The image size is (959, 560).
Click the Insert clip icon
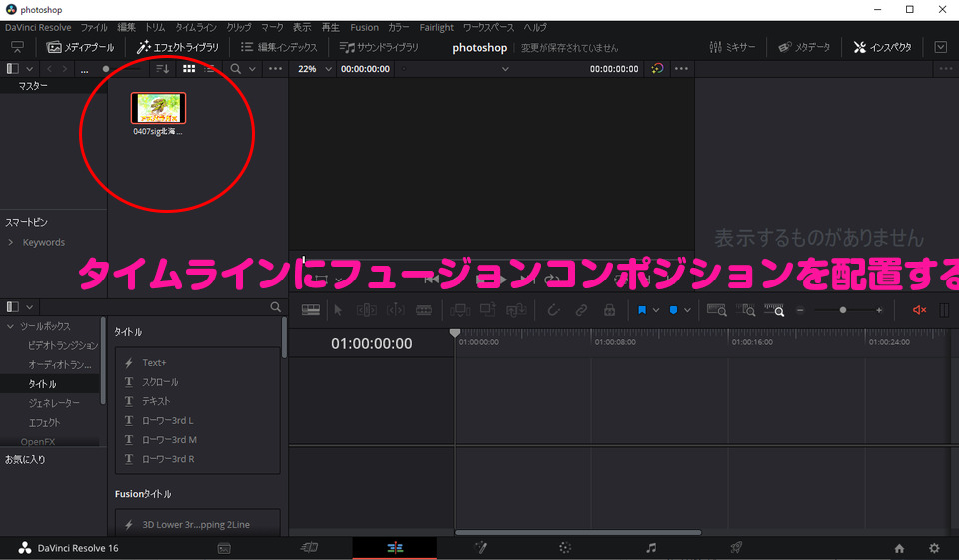(460, 310)
